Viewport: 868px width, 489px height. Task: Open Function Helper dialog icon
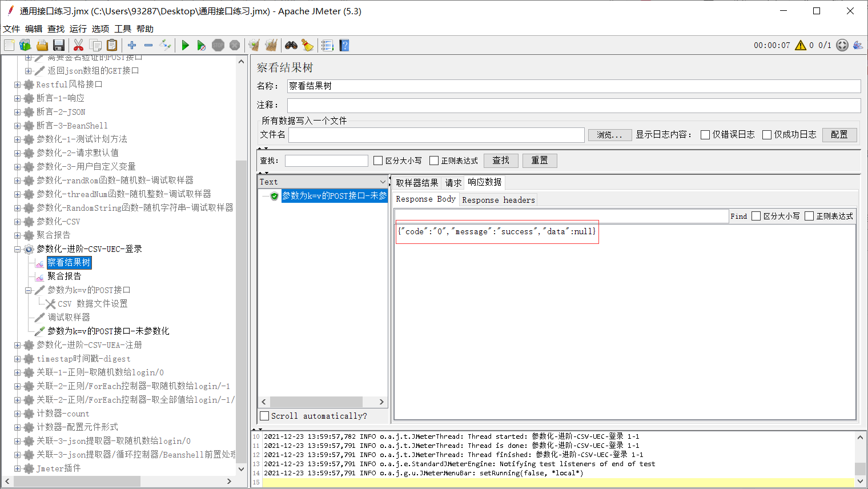point(327,45)
